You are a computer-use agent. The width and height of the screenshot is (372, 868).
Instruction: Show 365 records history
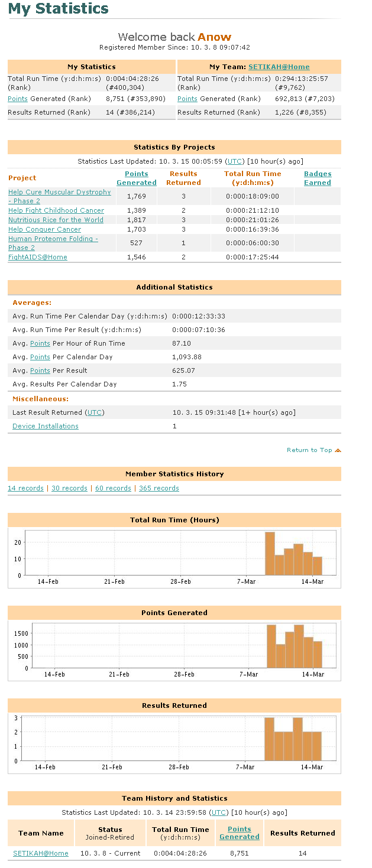[158, 488]
